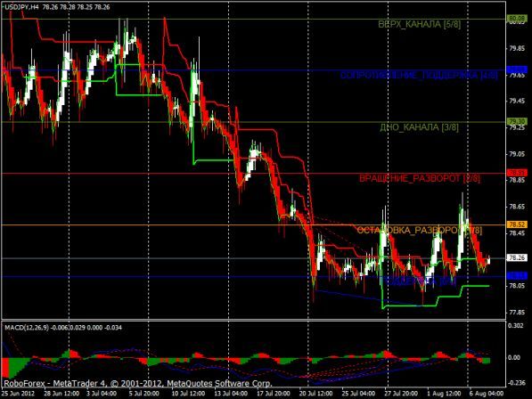This screenshot has height=399, width=532.
Task: Click the orange 78.52 price tag
Action: [x=517, y=224]
